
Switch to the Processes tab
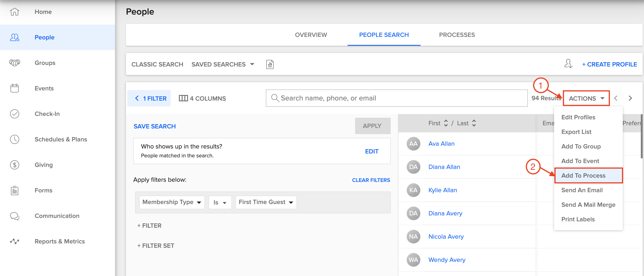coord(457,35)
